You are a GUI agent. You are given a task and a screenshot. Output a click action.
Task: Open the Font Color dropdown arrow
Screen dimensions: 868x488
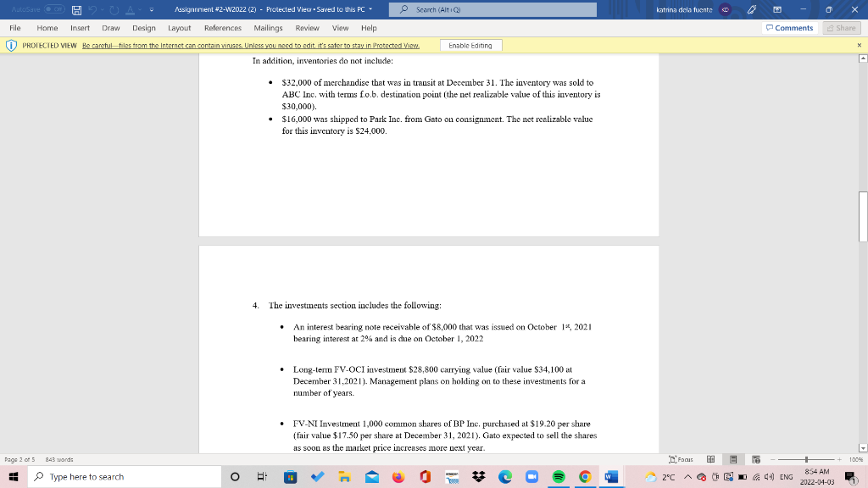coord(139,9)
